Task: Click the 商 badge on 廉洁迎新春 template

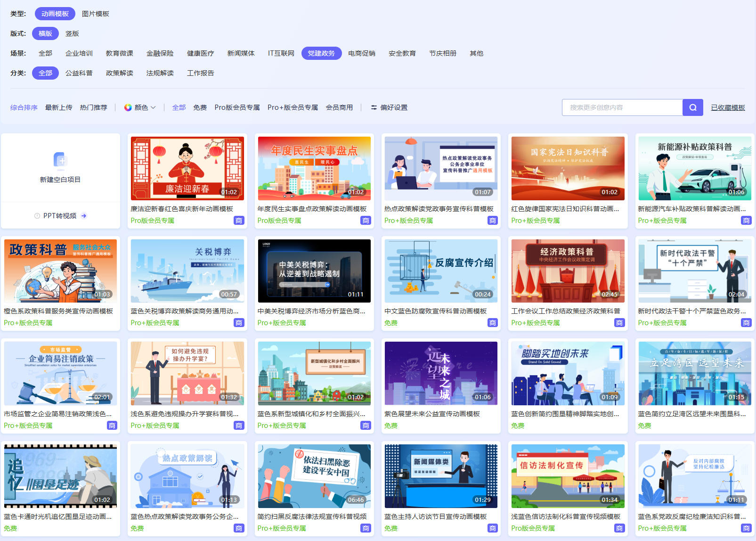Action: click(x=239, y=220)
